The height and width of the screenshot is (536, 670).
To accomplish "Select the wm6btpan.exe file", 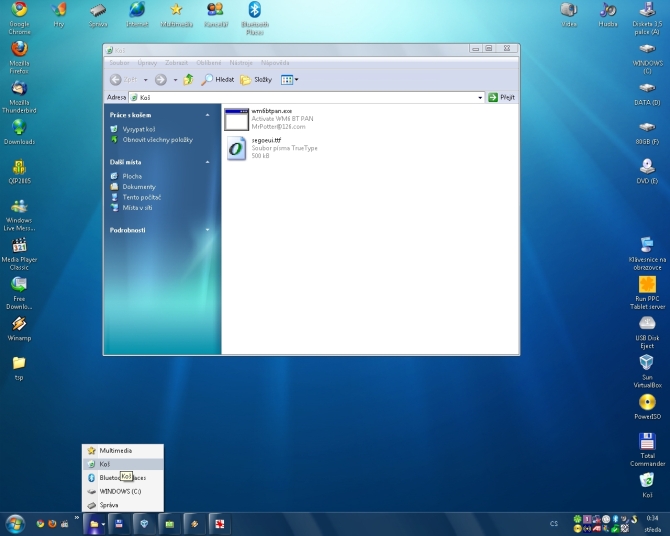I will (x=237, y=119).
